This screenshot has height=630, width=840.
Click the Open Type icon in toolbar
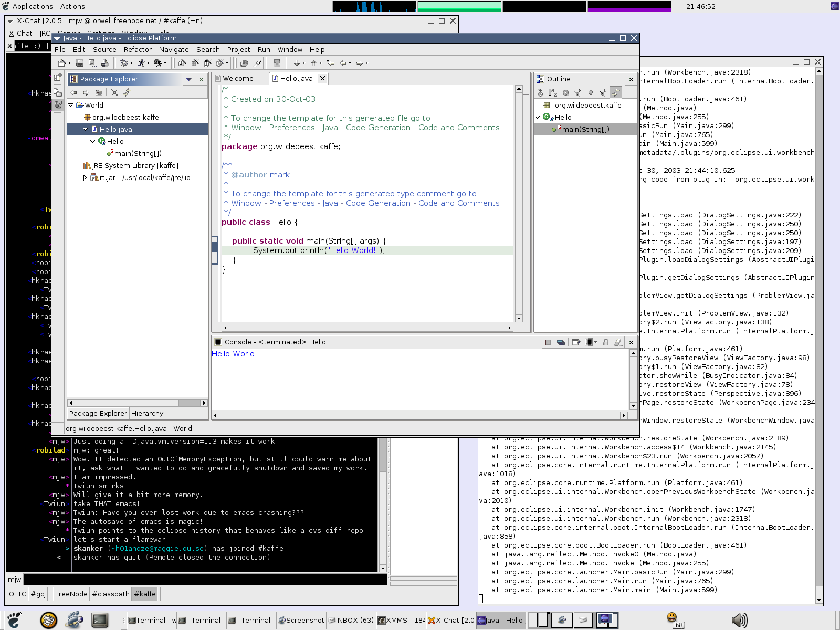244,63
